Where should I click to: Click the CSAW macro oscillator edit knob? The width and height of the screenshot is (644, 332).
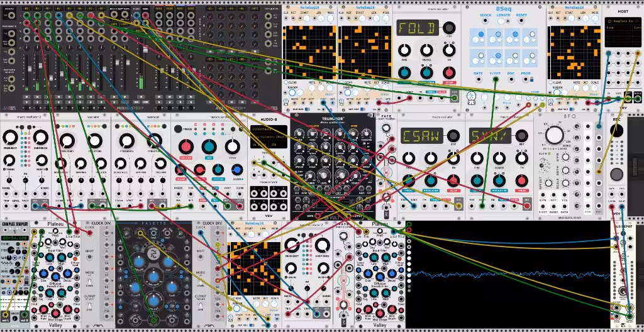click(x=453, y=136)
